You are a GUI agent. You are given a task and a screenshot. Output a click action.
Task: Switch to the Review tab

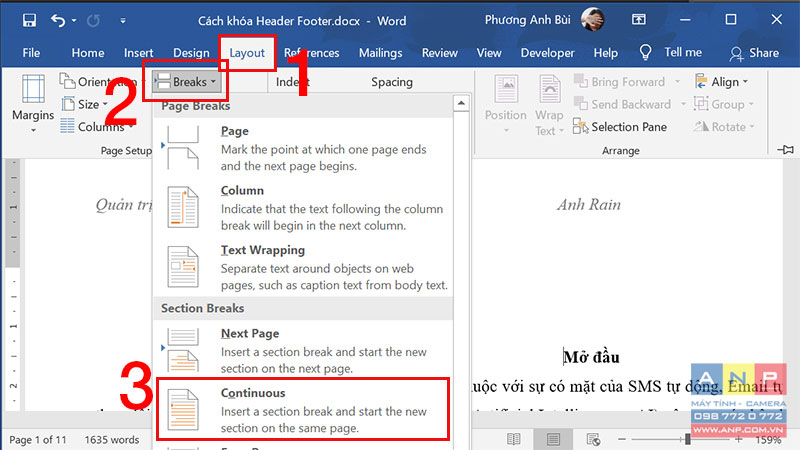(x=439, y=53)
